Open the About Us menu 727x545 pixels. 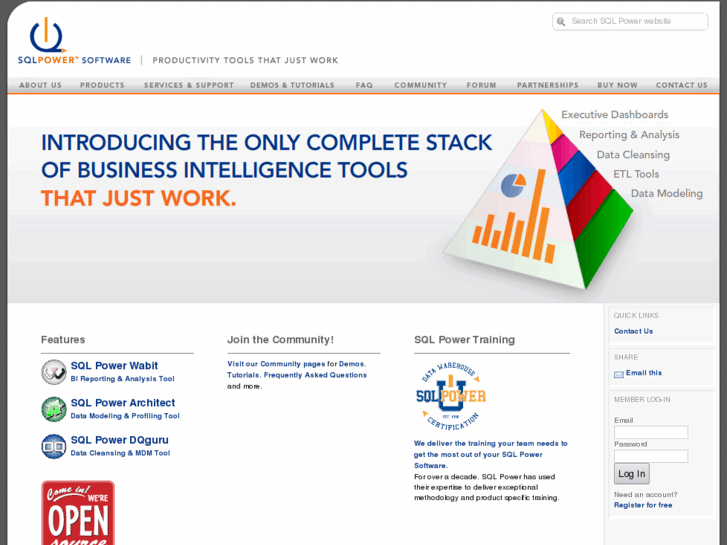pyautogui.click(x=40, y=85)
